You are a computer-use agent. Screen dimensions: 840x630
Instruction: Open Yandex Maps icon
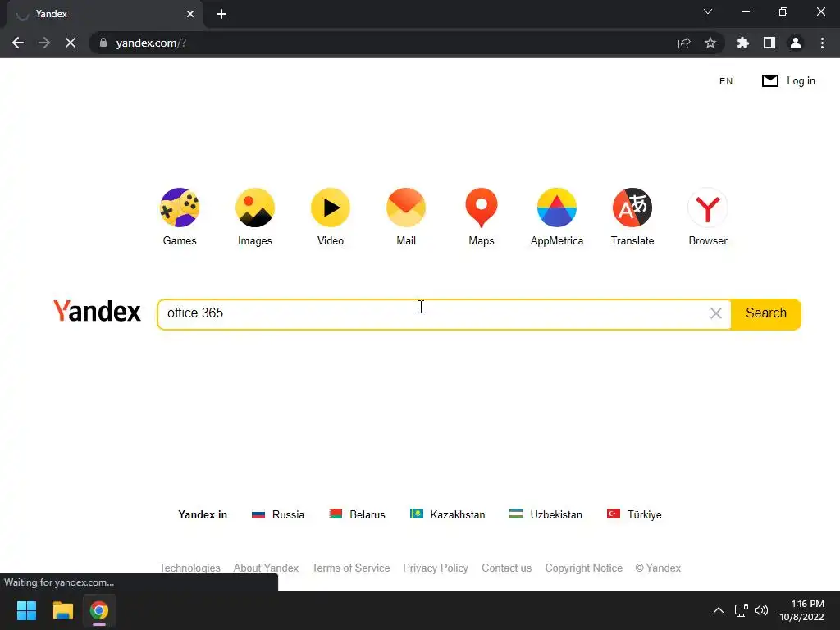pyautogui.click(x=482, y=208)
